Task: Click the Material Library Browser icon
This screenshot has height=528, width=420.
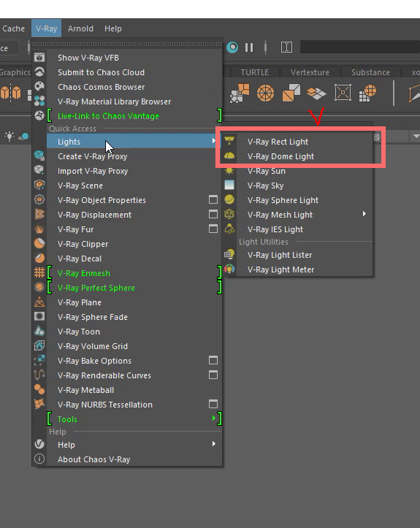Action: [39, 101]
